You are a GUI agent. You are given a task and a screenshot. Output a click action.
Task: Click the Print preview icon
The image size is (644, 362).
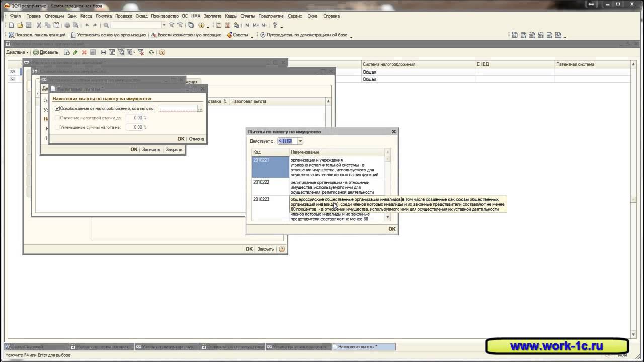(75, 25)
